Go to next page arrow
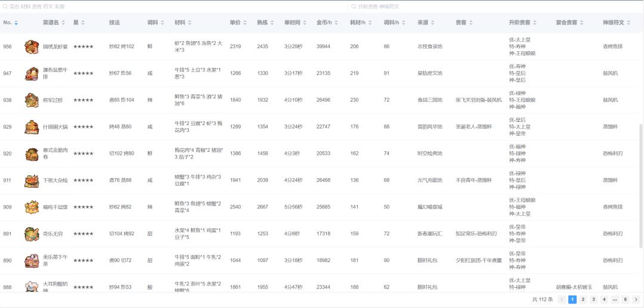The width and height of the screenshot is (644, 308). point(636,300)
